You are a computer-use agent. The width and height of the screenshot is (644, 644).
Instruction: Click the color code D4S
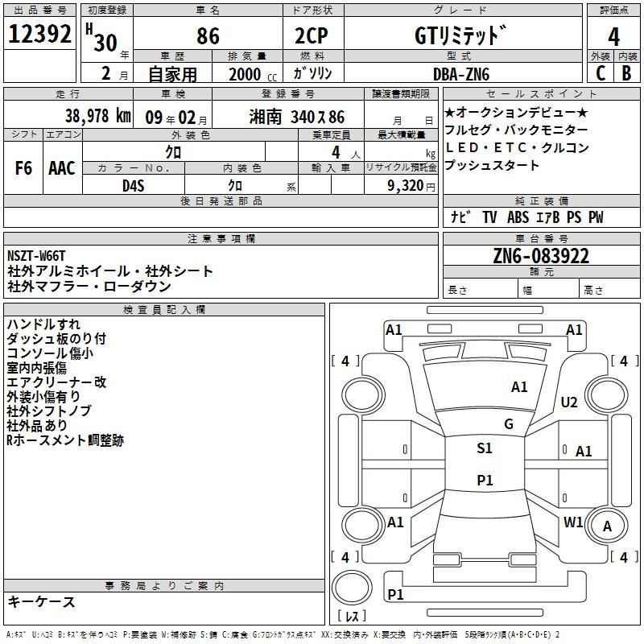133,185
